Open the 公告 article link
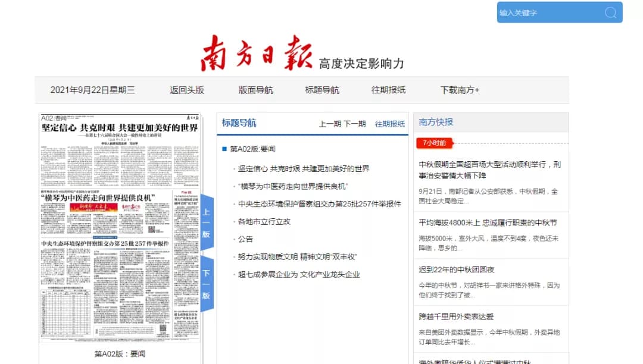643x364 pixels. 246,239
